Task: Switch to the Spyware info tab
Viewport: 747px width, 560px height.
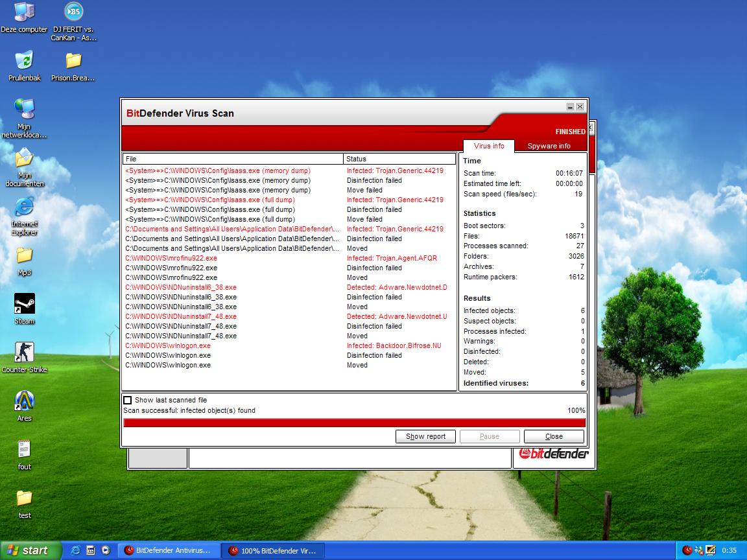Action: (x=549, y=146)
